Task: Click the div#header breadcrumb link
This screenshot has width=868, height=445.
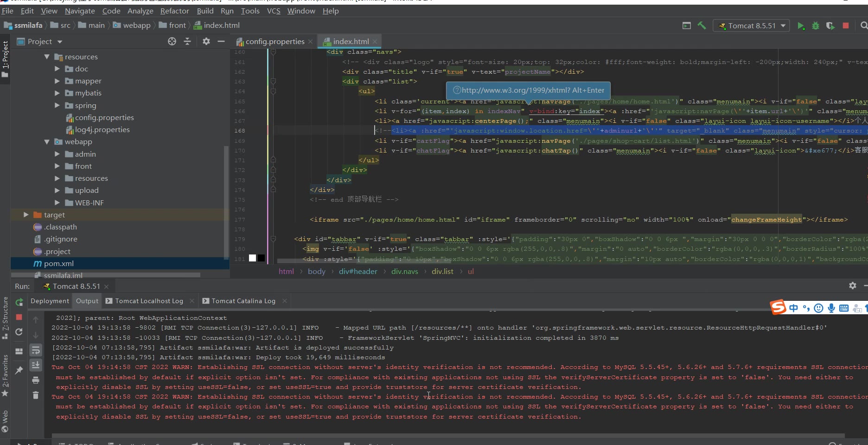Action: 357,272
